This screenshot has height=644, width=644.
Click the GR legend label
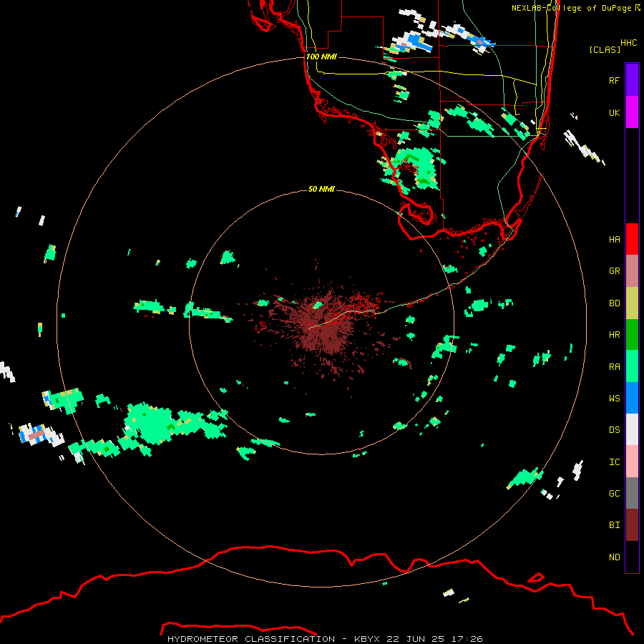(615, 271)
